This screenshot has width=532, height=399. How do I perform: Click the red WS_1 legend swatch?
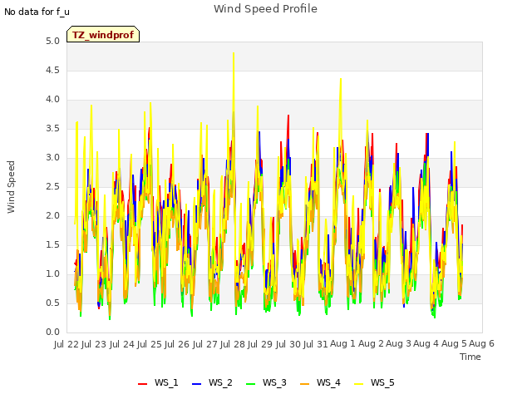(x=142, y=383)
